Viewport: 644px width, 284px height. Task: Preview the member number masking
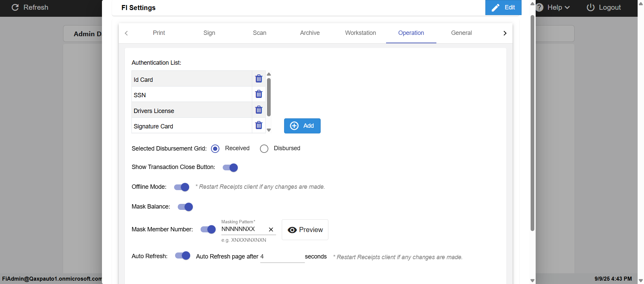coord(305,230)
